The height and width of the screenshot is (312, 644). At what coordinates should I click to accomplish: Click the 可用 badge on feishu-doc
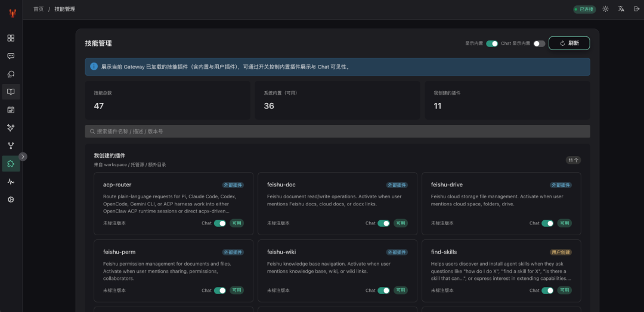pyautogui.click(x=401, y=223)
